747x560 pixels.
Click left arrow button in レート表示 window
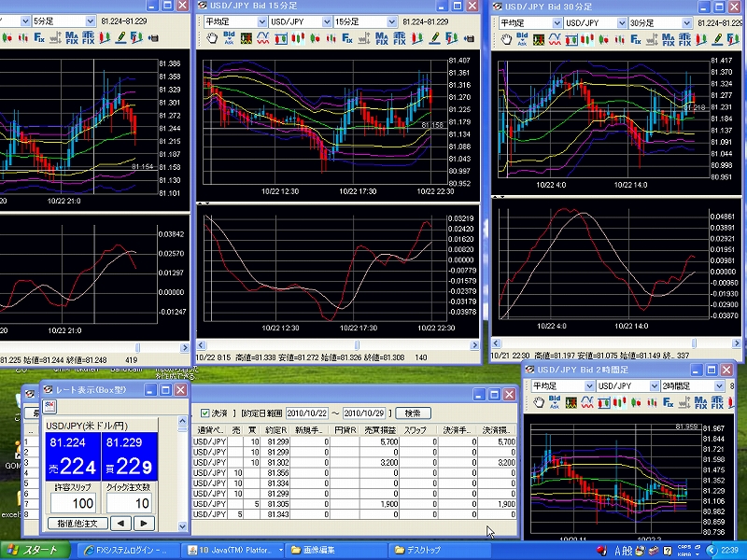[x=120, y=524]
